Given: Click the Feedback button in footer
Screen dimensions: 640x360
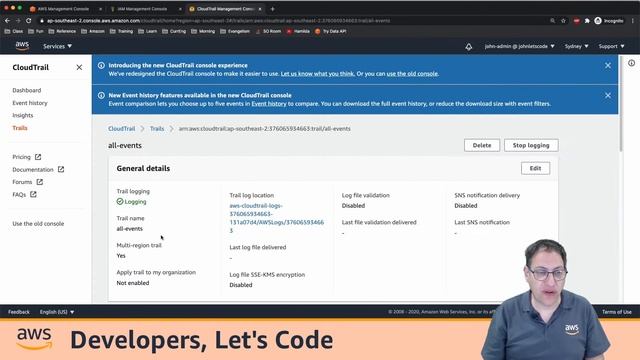Looking at the screenshot, I should [19, 312].
